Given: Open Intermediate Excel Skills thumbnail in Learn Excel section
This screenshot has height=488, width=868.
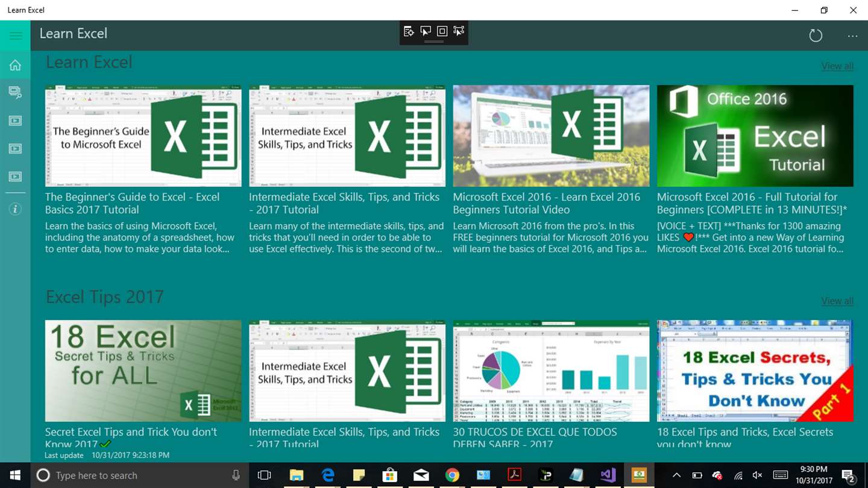Looking at the screenshot, I should click(x=347, y=136).
